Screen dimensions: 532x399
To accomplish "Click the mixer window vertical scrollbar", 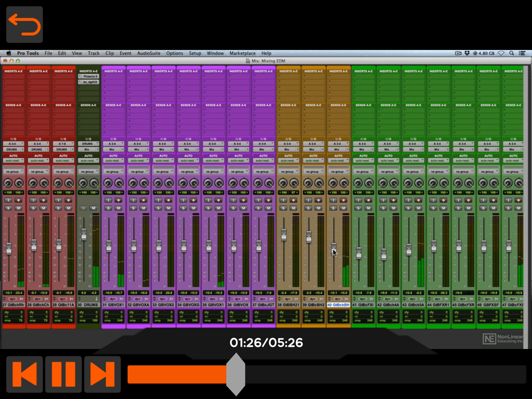I will [526, 207].
